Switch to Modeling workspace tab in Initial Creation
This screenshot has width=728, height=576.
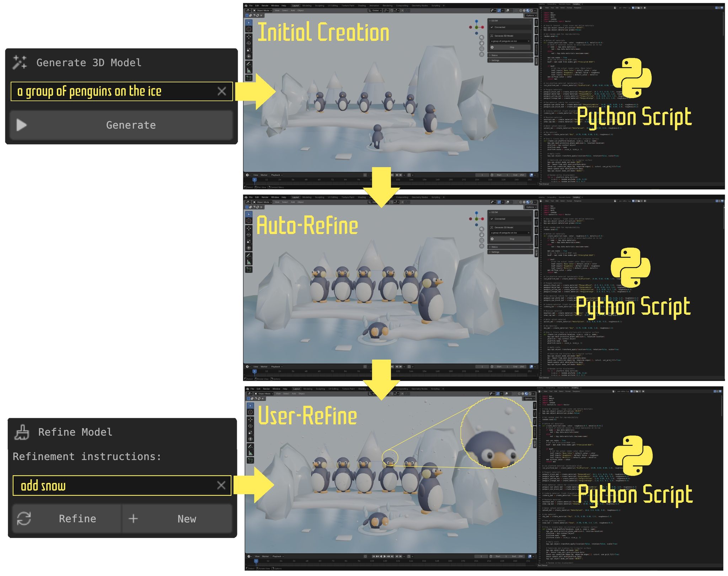point(307,6)
